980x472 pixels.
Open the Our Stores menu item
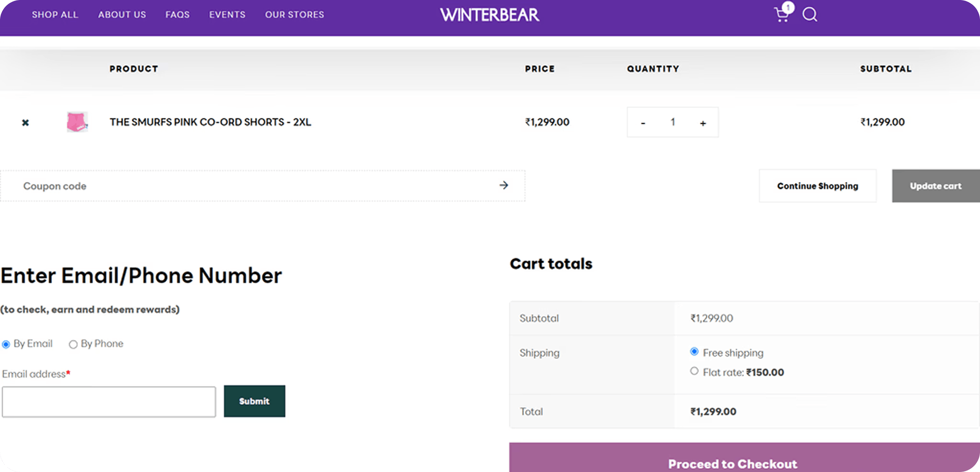click(295, 15)
